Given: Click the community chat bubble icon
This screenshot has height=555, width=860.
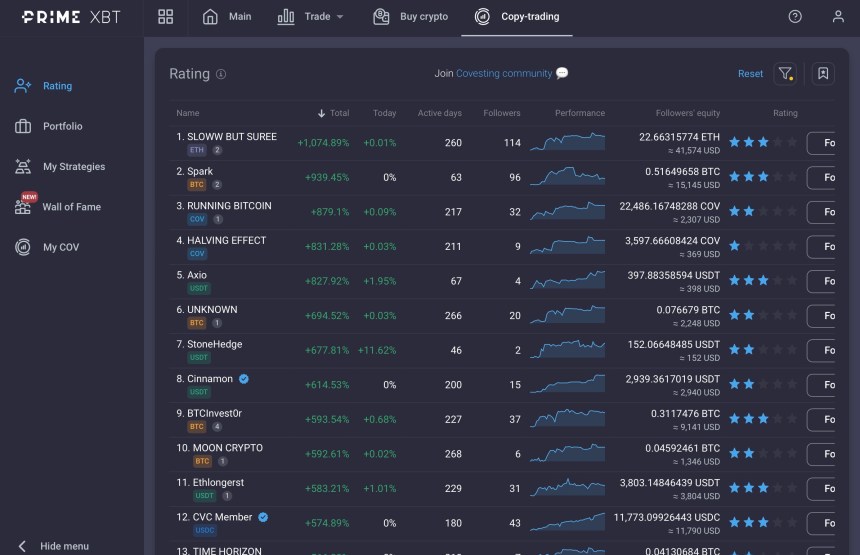Looking at the screenshot, I should point(562,73).
